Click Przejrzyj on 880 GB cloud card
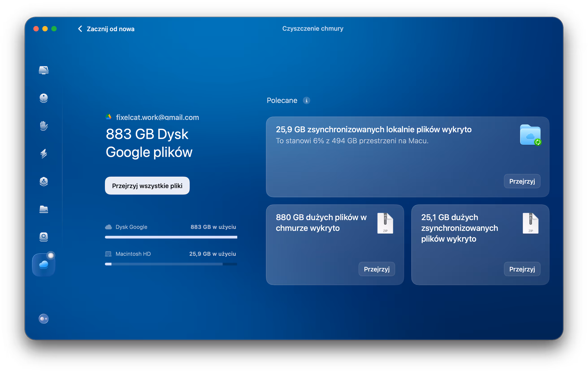588x373 pixels. click(377, 269)
